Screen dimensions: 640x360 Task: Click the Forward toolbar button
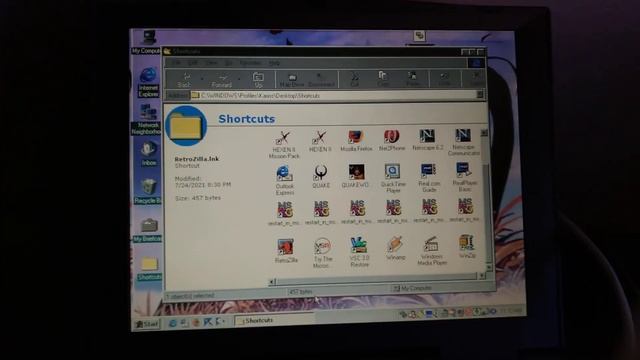tap(222, 80)
